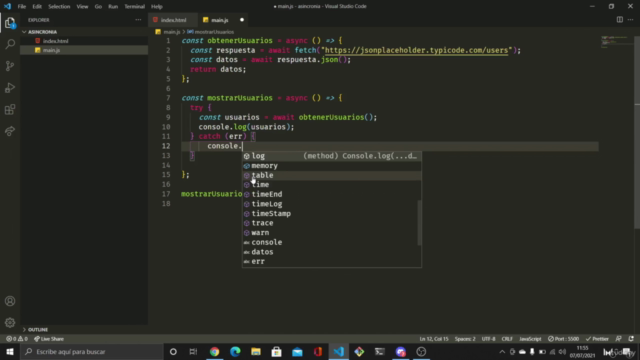Click Windows Start button
This screenshot has width=640, height=360.
10,351
